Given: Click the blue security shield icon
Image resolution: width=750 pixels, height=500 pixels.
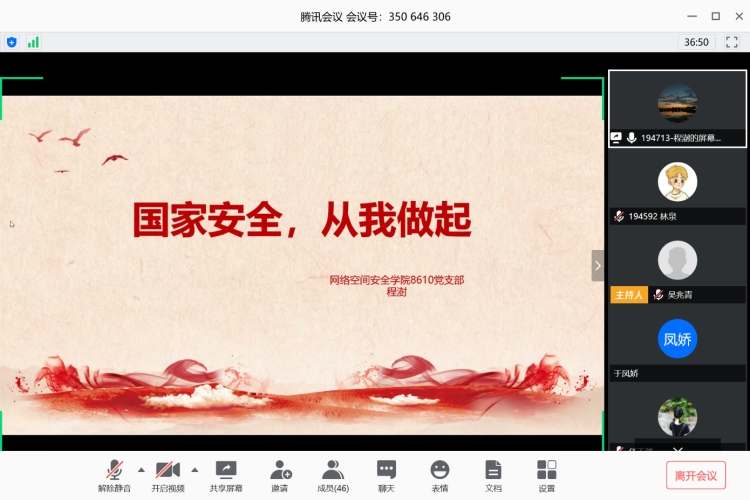Looking at the screenshot, I should [x=12, y=42].
